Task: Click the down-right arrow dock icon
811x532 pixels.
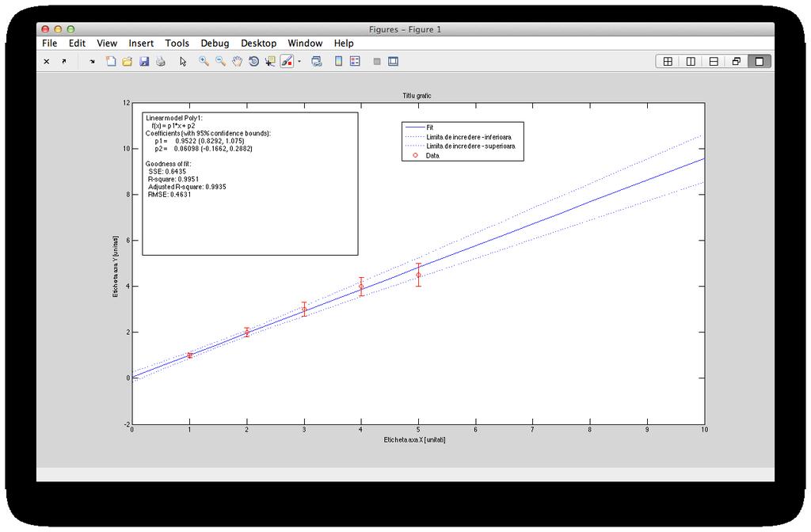Action: (x=92, y=62)
